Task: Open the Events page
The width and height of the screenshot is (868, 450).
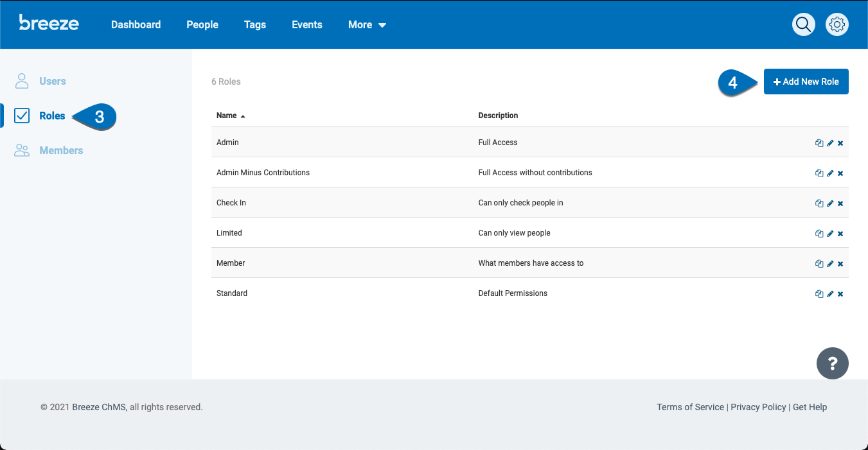Action: coord(307,24)
